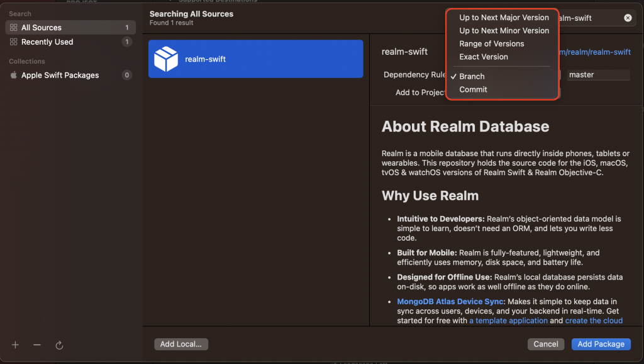Viewport: 644px width, 364px height.
Task: Click the Searching All Sources title
Action: click(191, 14)
